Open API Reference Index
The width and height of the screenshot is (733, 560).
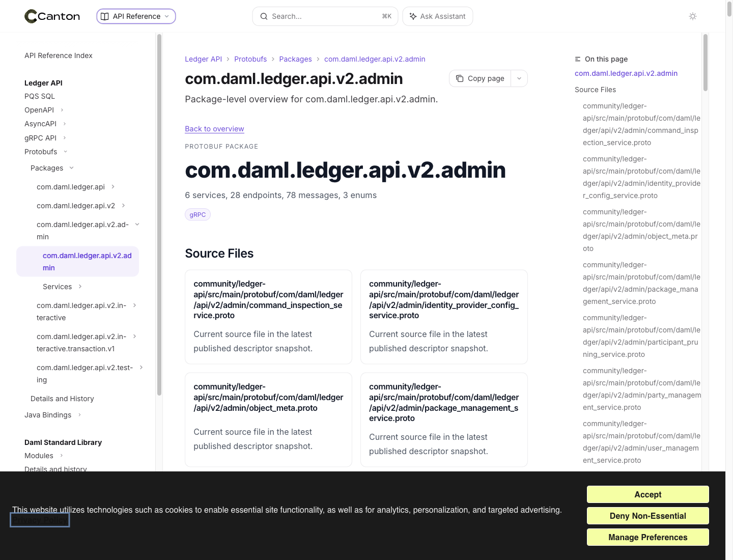click(59, 55)
